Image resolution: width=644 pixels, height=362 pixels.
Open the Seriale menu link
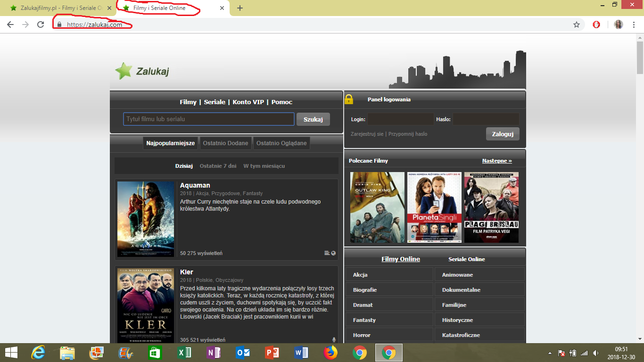point(215,102)
